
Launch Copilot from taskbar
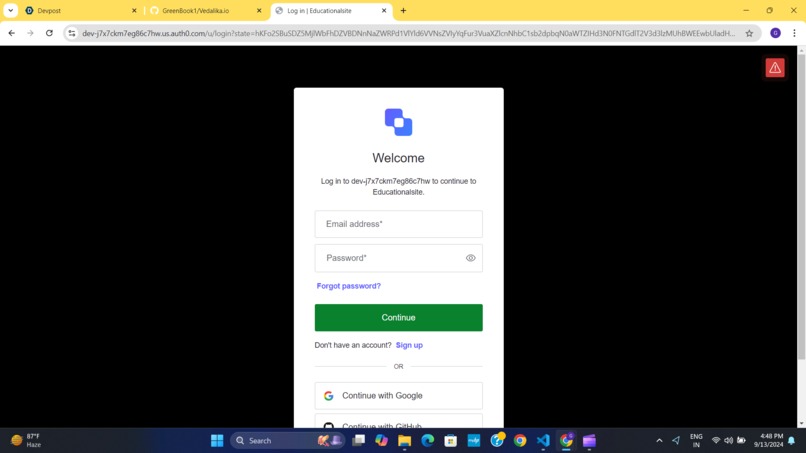point(381,441)
